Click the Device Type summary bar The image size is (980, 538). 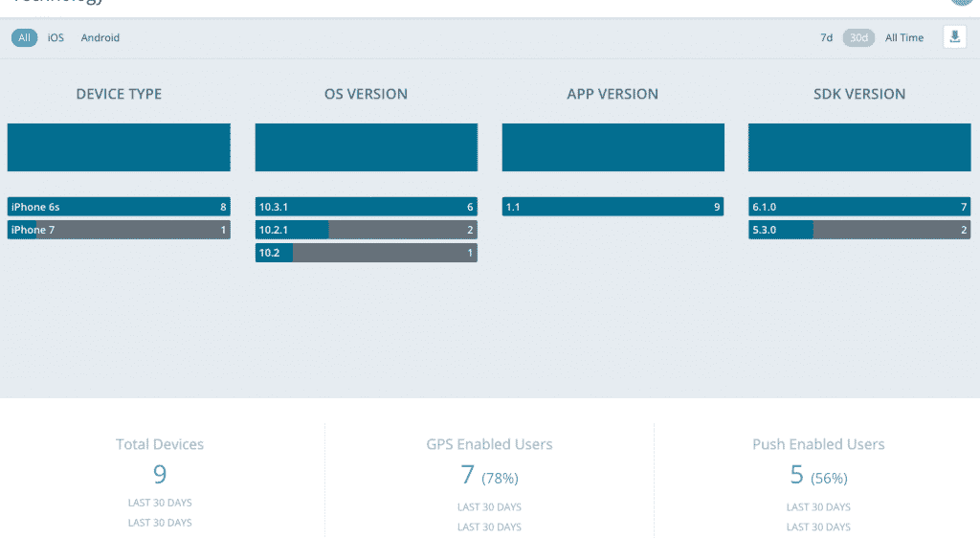tap(119, 147)
